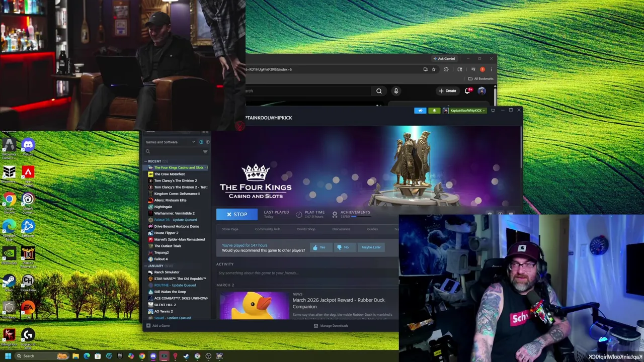Open Steam desktop shortcut
644x362 pixels.
(9, 283)
